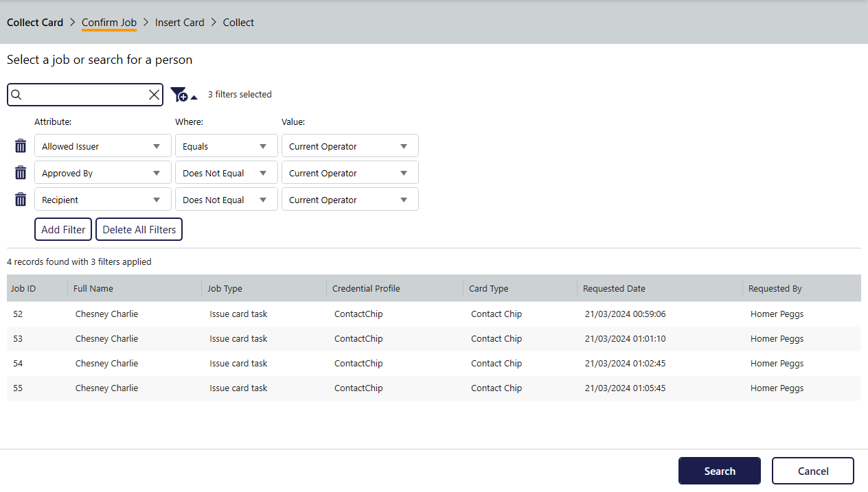868x492 pixels.
Task: Select the Collect step
Action: click(x=238, y=22)
